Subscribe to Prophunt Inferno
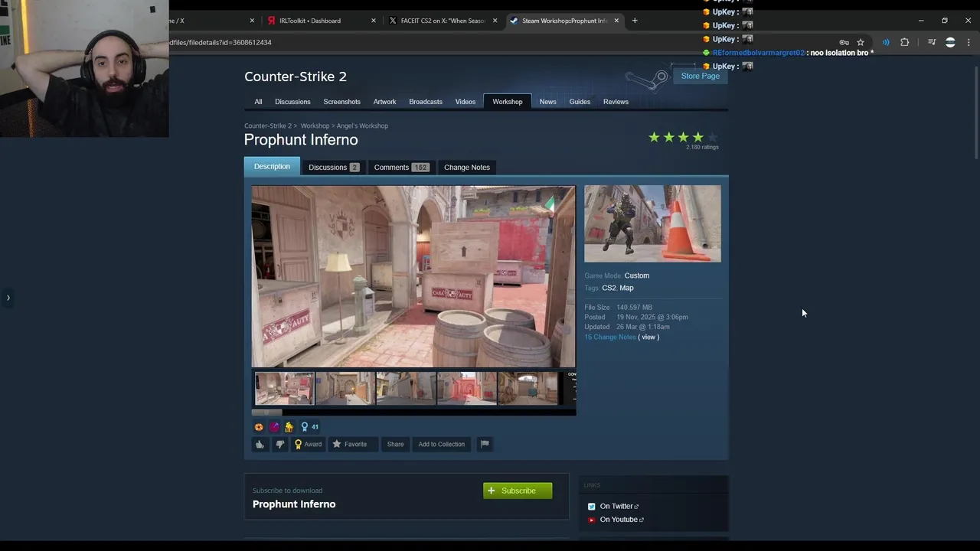This screenshot has height=551, width=980. click(518, 491)
